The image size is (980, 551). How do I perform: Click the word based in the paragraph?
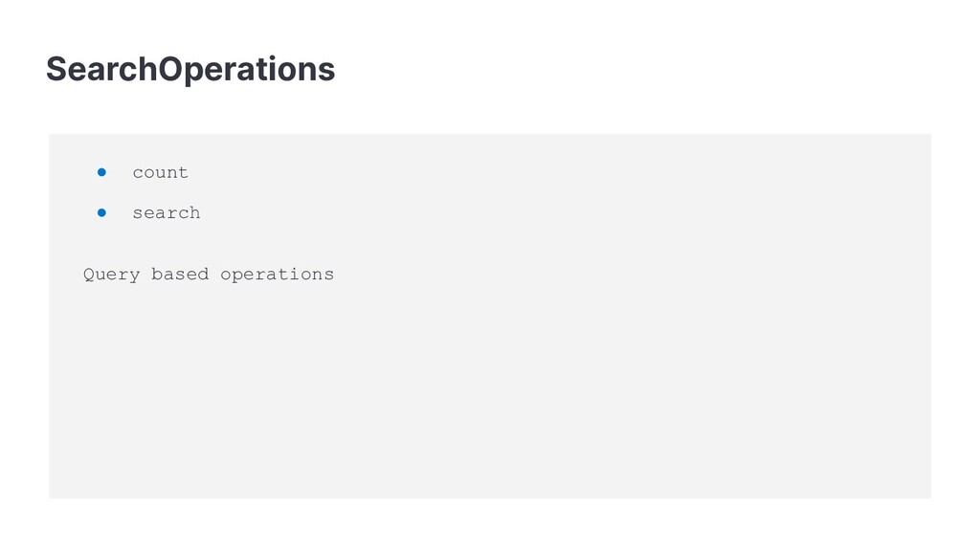coord(180,275)
